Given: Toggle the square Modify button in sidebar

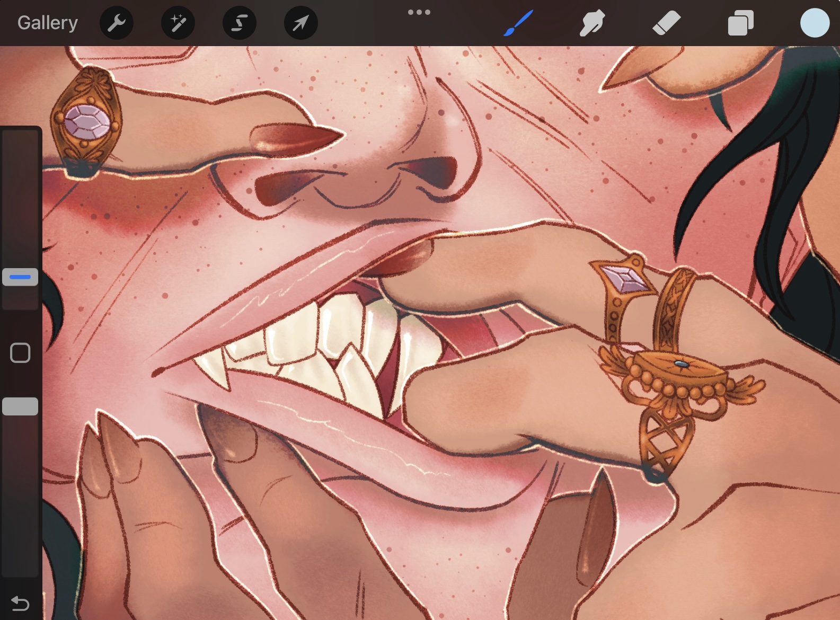Looking at the screenshot, I should click(x=20, y=353).
